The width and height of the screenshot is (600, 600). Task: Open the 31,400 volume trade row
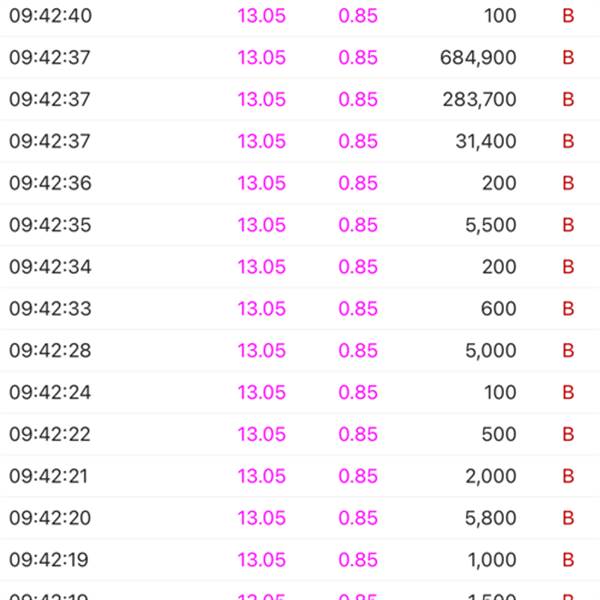[300, 141]
